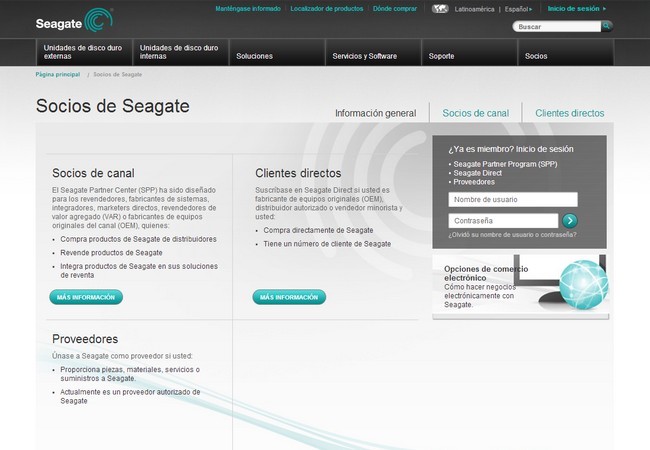Click 'Tiene un número de cliente' bullet
The image size is (650, 450).
[x=327, y=244]
